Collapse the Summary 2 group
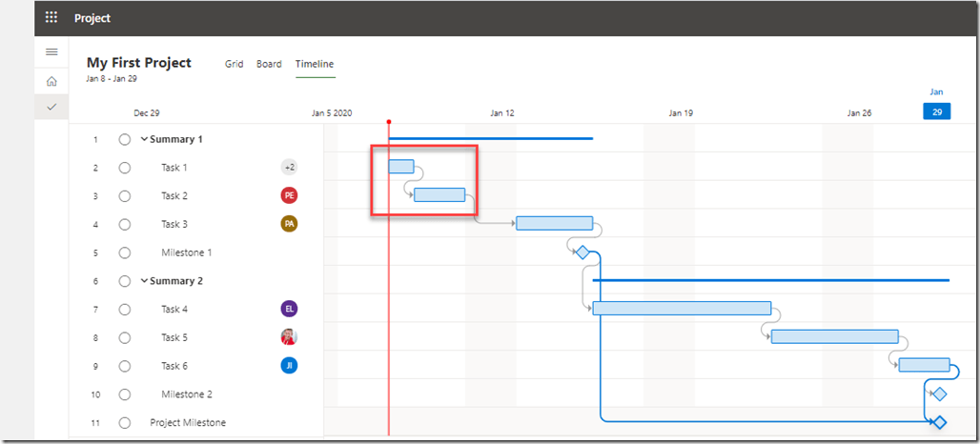This screenshot has height=444, width=980. tap(144, 281)
